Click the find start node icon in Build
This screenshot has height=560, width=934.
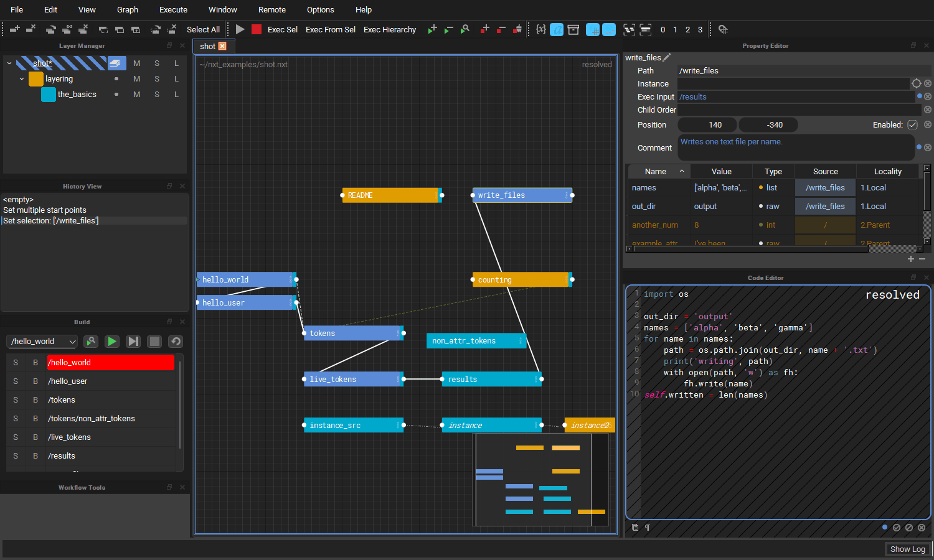91,341
